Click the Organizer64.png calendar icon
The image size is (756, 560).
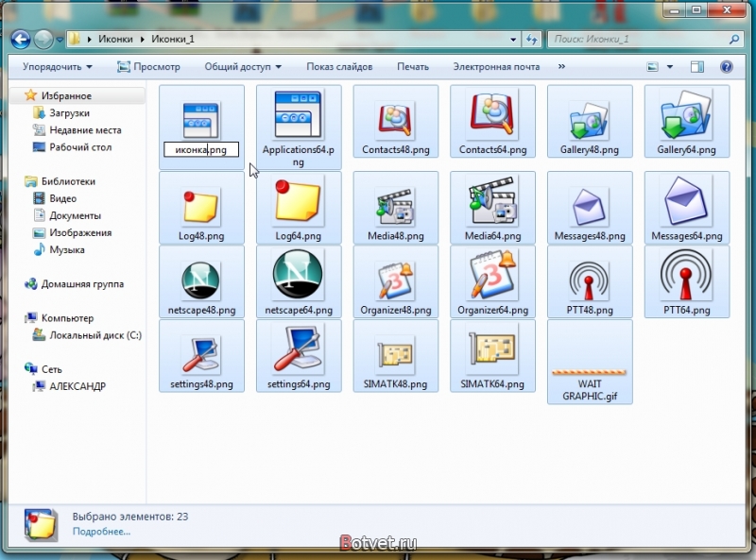click(x=492, y=275)
